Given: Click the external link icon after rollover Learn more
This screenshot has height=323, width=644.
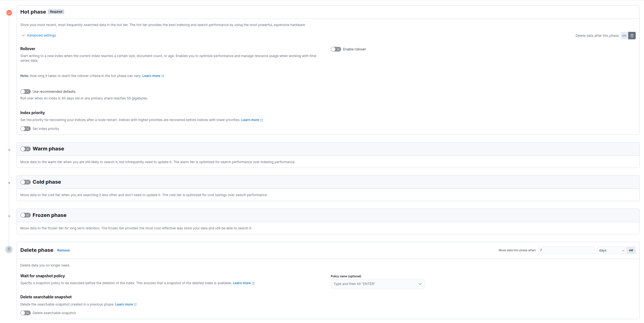Looking at the screenshot, I should (163, 76).
